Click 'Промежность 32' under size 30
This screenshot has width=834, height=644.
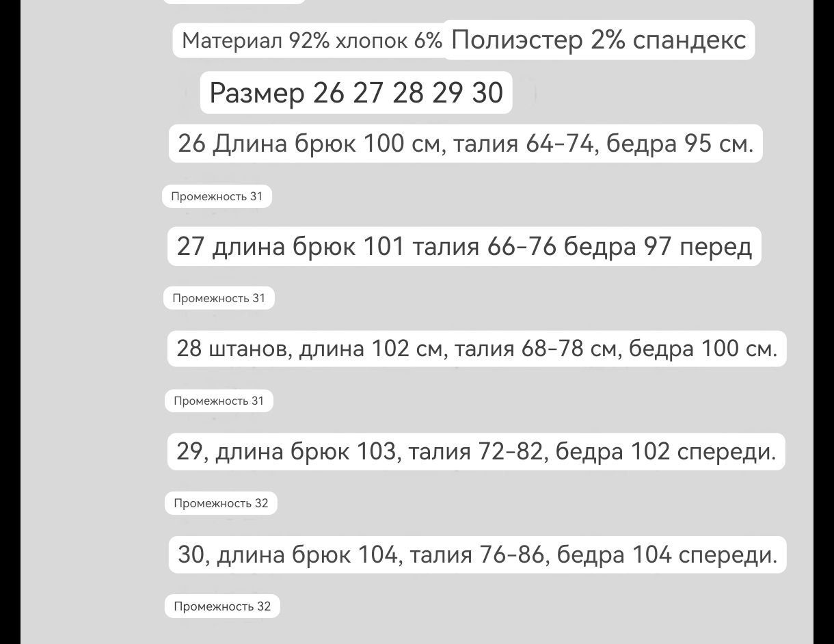(x=222, y=606)
